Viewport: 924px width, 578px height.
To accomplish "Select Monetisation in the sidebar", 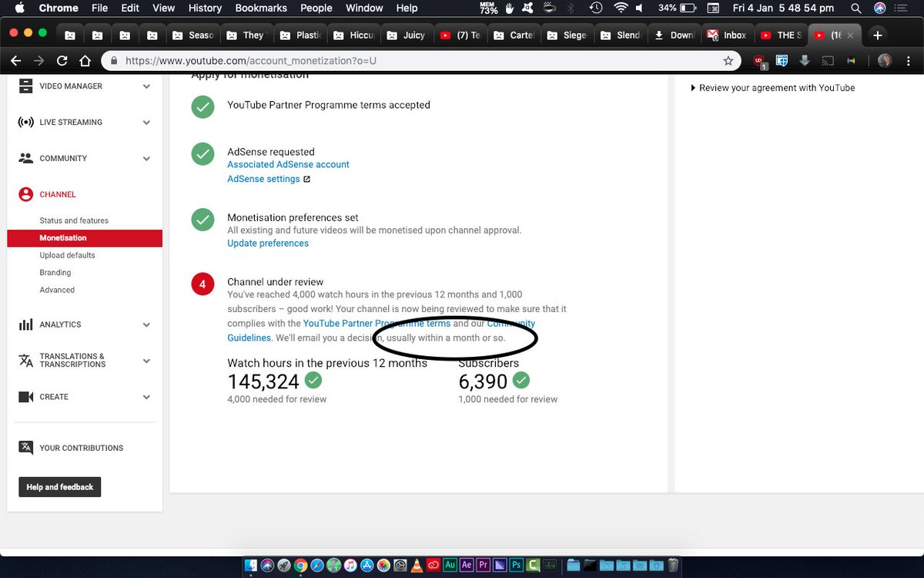I will [x=85, y=238].
